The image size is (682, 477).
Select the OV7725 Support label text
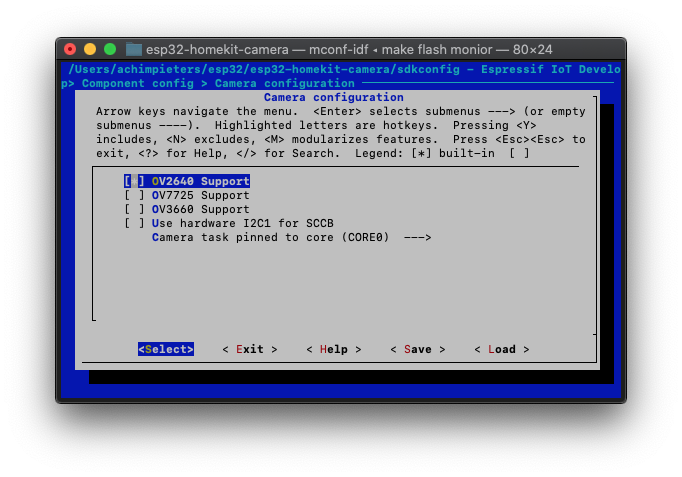pyautogui.click(x=201, y=195)
